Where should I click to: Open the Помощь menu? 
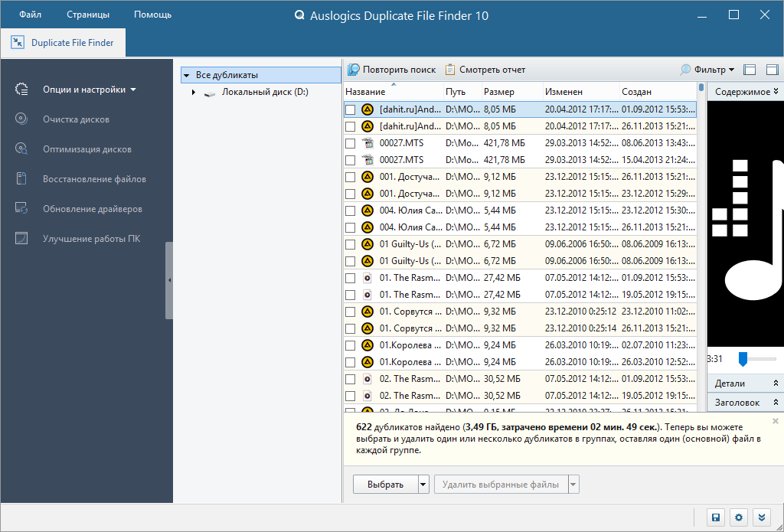click(x=152, y=15)
